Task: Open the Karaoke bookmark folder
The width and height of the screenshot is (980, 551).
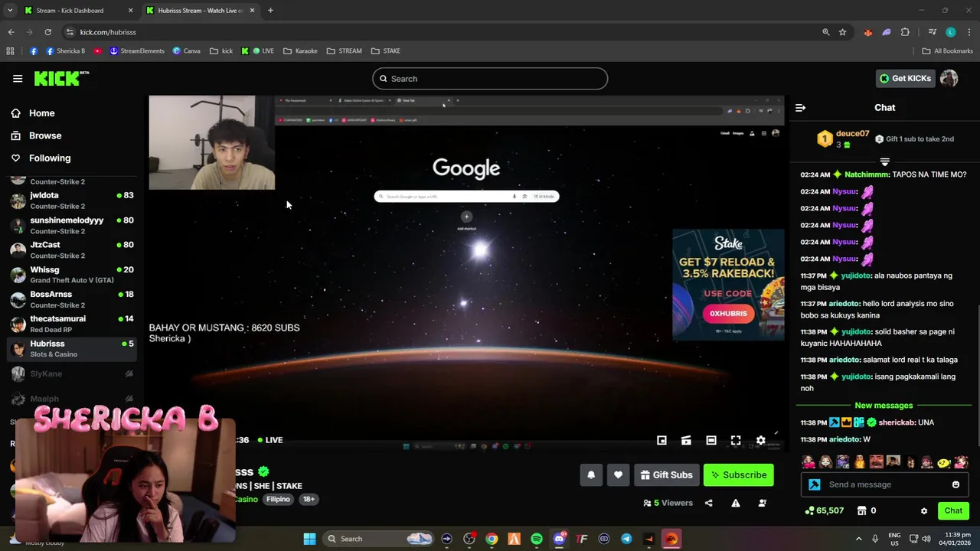Action: (x=300, y=51)
